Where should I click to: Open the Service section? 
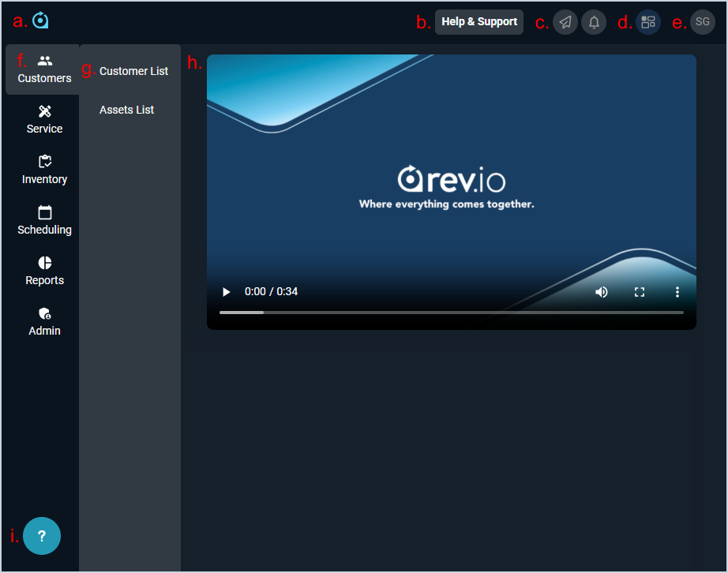44,120
